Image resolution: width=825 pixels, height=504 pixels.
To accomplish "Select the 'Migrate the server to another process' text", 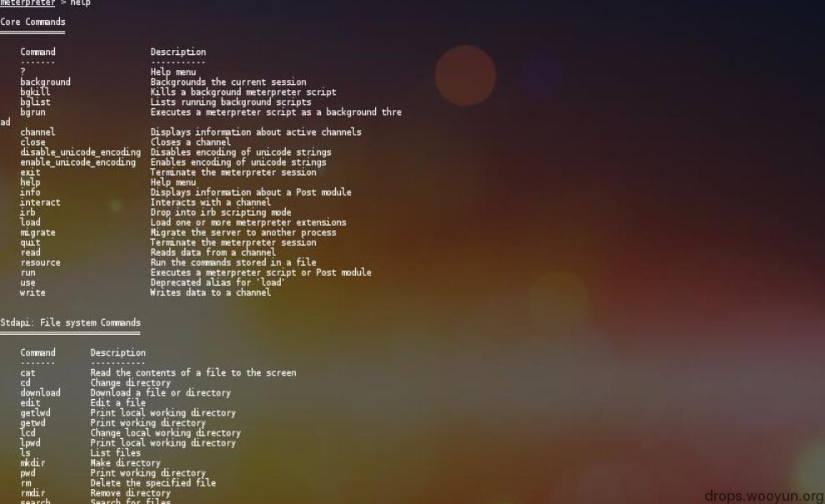I will (x=243, y=232).
